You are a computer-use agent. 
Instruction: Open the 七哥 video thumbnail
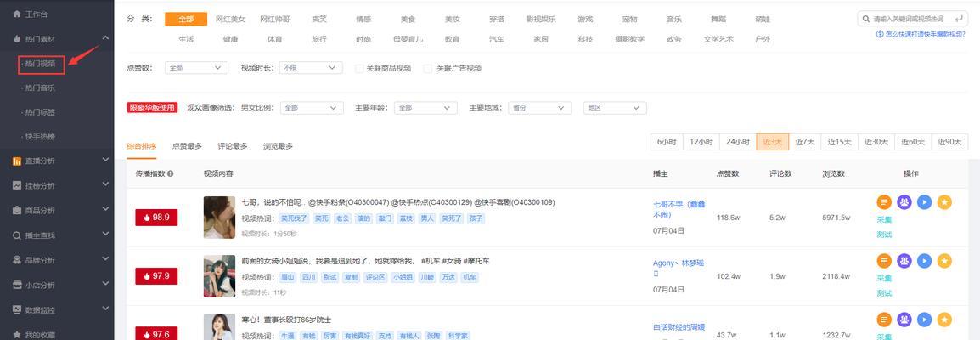(219, 218)
